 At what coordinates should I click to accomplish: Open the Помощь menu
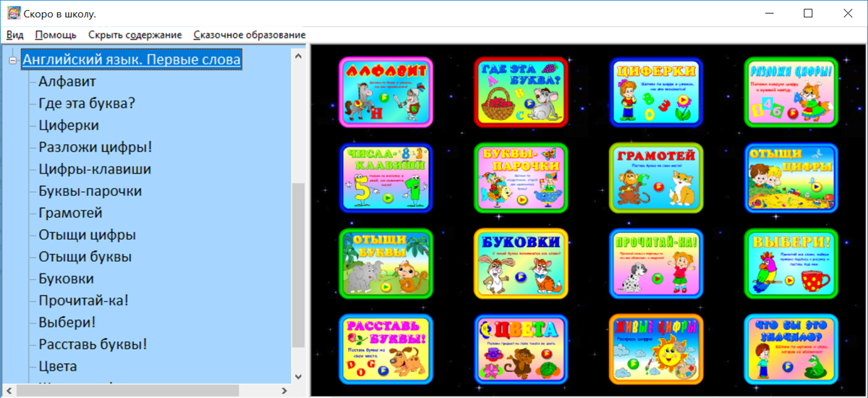56,35
